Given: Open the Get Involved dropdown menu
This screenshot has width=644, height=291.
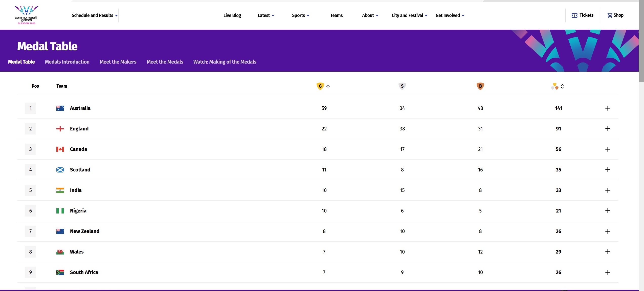Looking at the screenshot, I should coord(450,15).
